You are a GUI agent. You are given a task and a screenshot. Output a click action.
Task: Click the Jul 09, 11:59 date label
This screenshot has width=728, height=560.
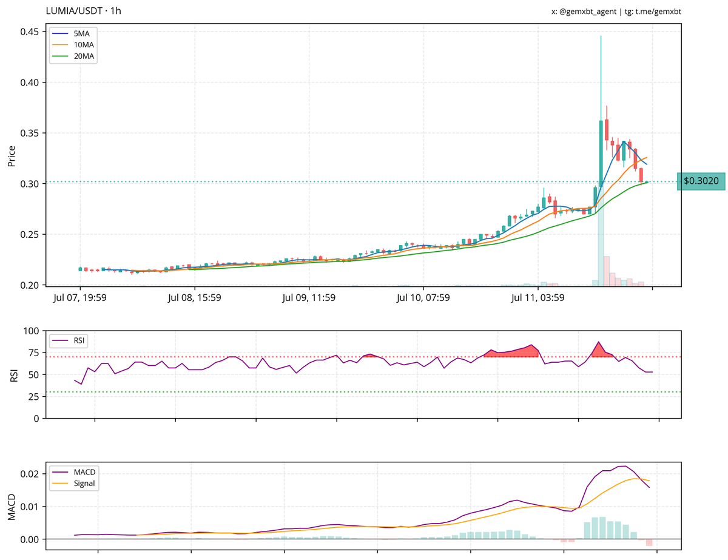[309, 298]
